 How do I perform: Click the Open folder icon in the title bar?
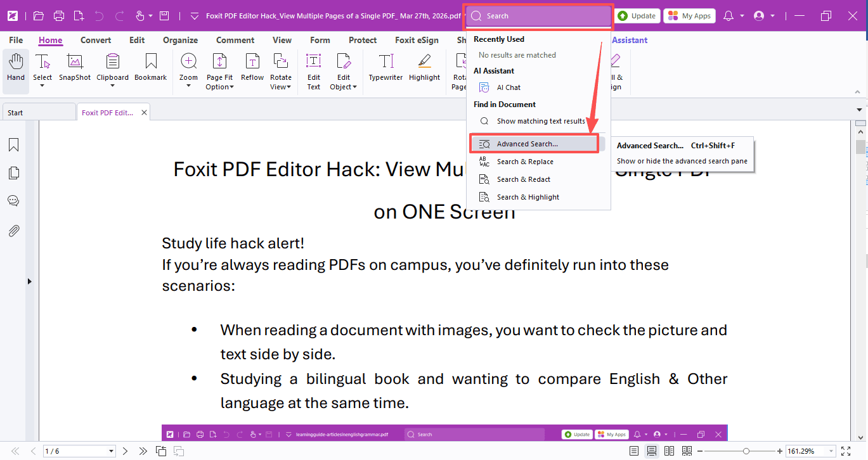(39, 16)
